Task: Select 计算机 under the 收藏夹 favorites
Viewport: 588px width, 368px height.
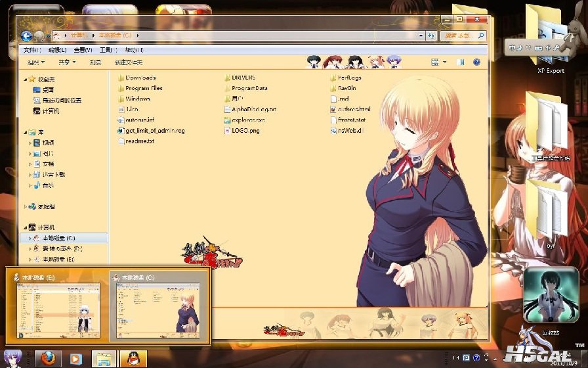Action: click(x=46, y=111)
